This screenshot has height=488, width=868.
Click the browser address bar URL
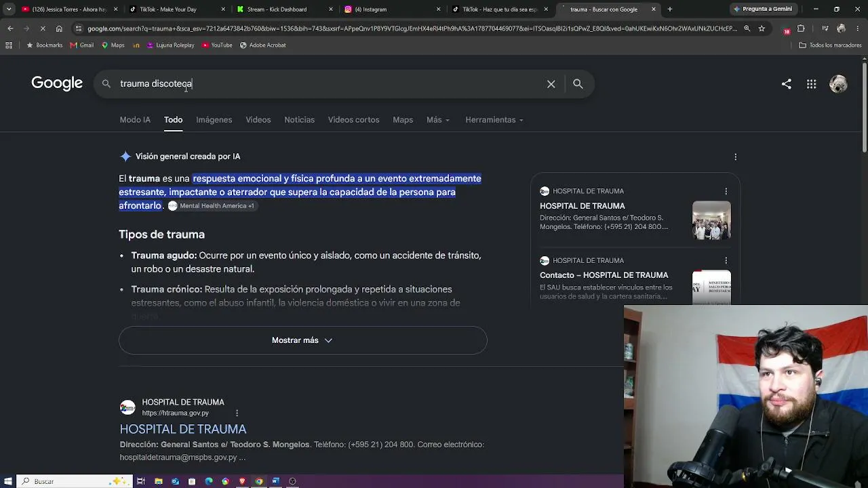pos(412,28)
